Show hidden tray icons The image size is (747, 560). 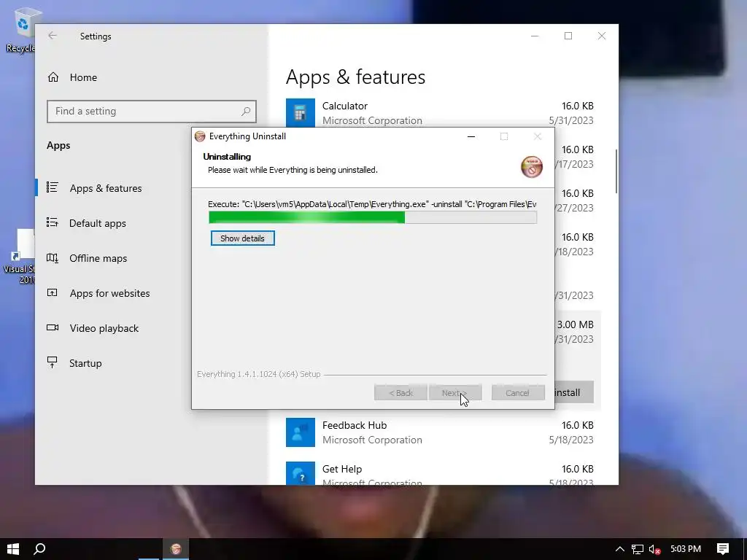[619, 549]
